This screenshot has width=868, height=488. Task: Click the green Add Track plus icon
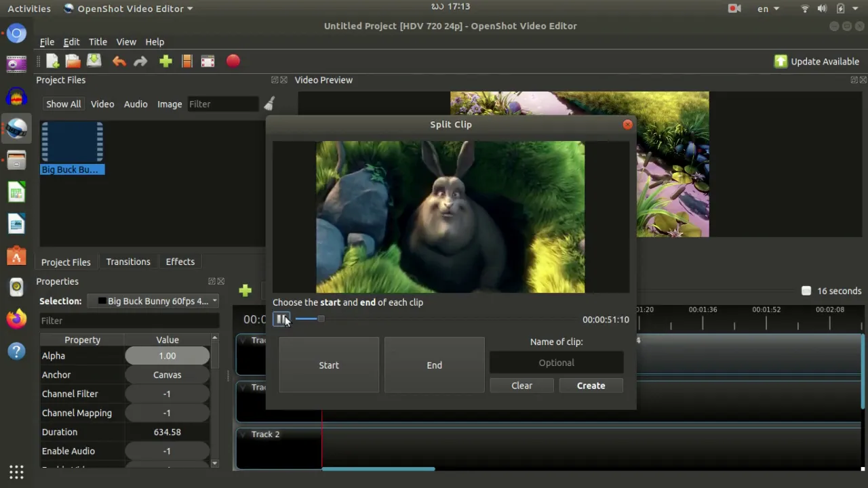pyautogui.click(x=245, y=291)
